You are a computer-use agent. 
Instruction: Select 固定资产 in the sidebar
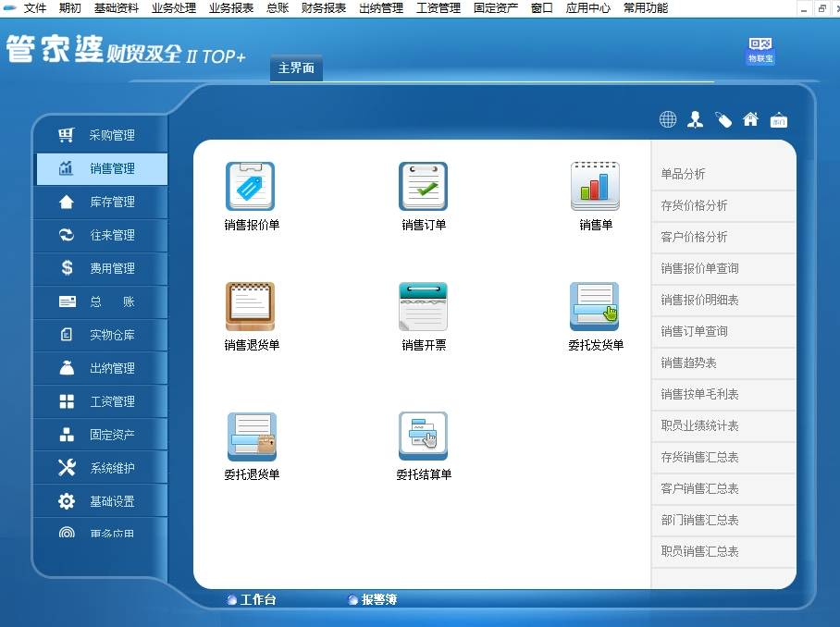(101, 435)
